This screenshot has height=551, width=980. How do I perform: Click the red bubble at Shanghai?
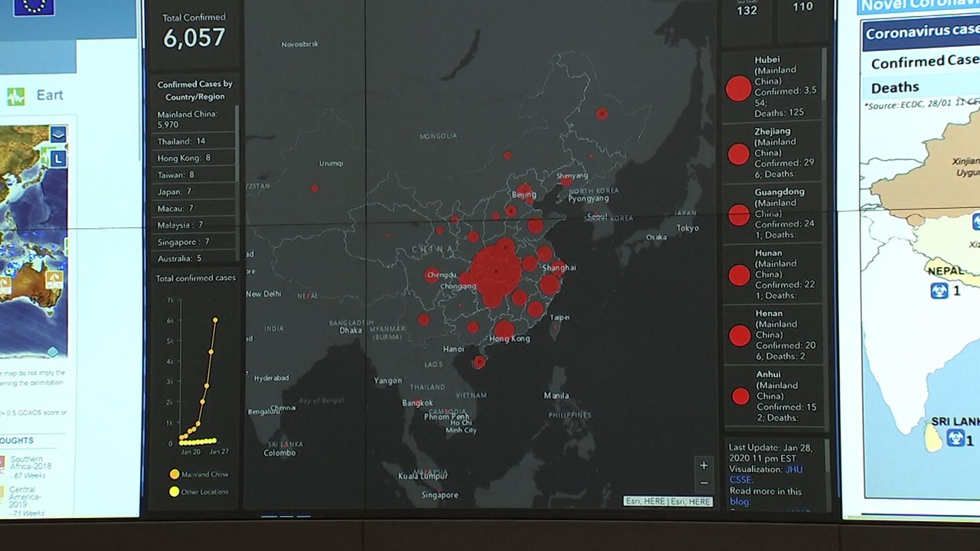(559, 267)
